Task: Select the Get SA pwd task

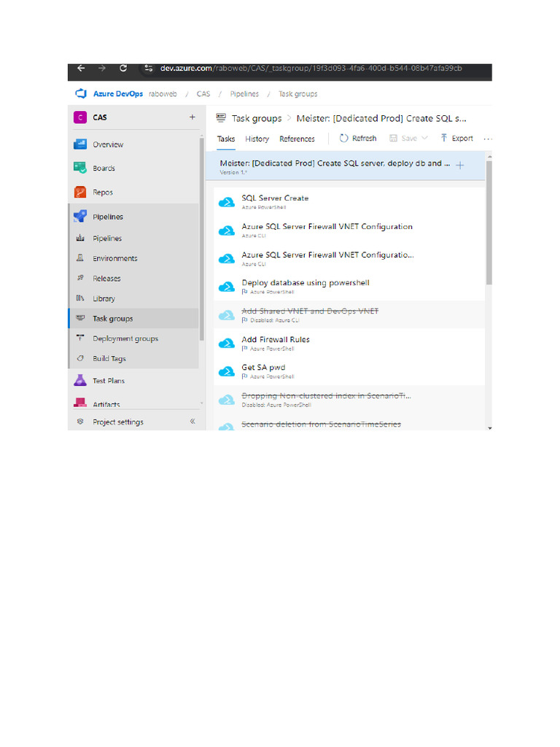Action: tap(349, 371)
